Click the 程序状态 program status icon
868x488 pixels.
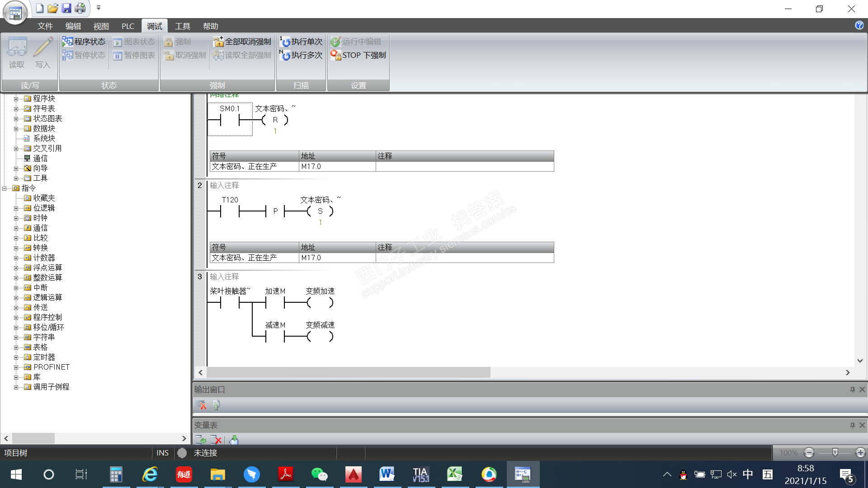point(67,42)
